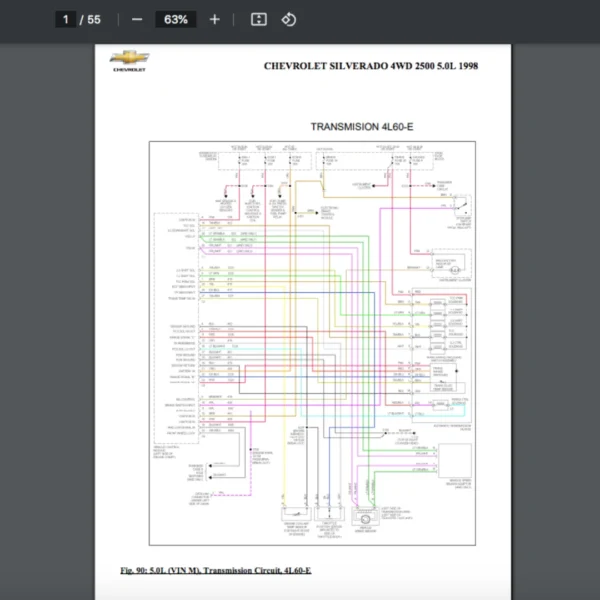Click the empty toolbar area right of rotate
The height and width of the screenshot is (600, 600).
point(450,19)
